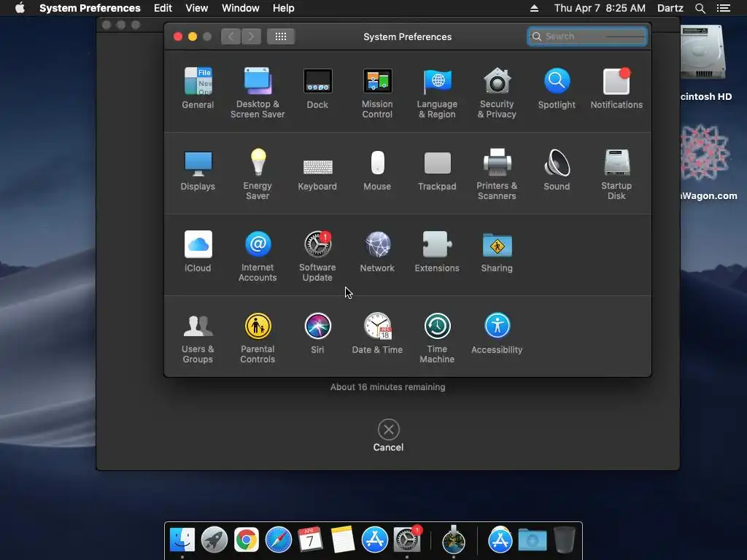Open Sound preferences pane
747x560 pixels.
coord(557,170)
